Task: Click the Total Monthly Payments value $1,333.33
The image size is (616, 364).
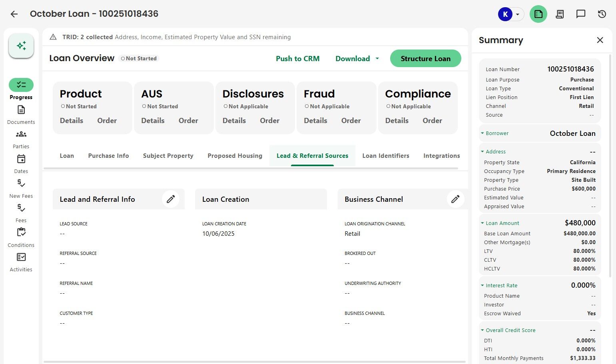Action: pyautogui.click(x=583, y=358)
